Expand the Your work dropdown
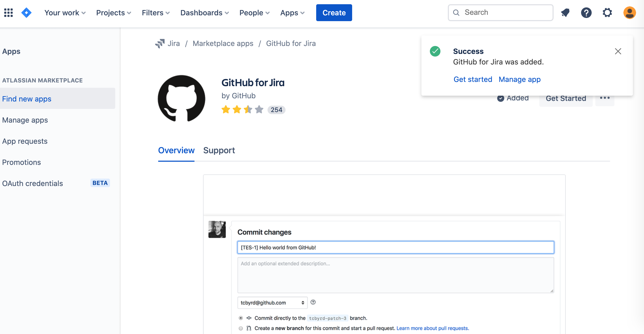 [65, 13]
